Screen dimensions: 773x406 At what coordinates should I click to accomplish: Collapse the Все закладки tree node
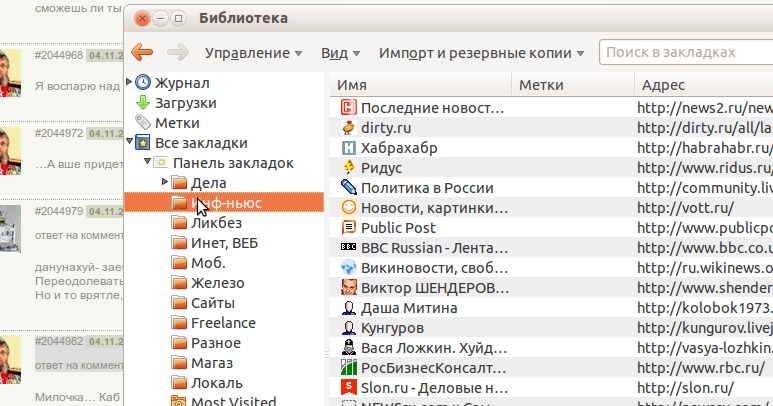tap(129, 142)
